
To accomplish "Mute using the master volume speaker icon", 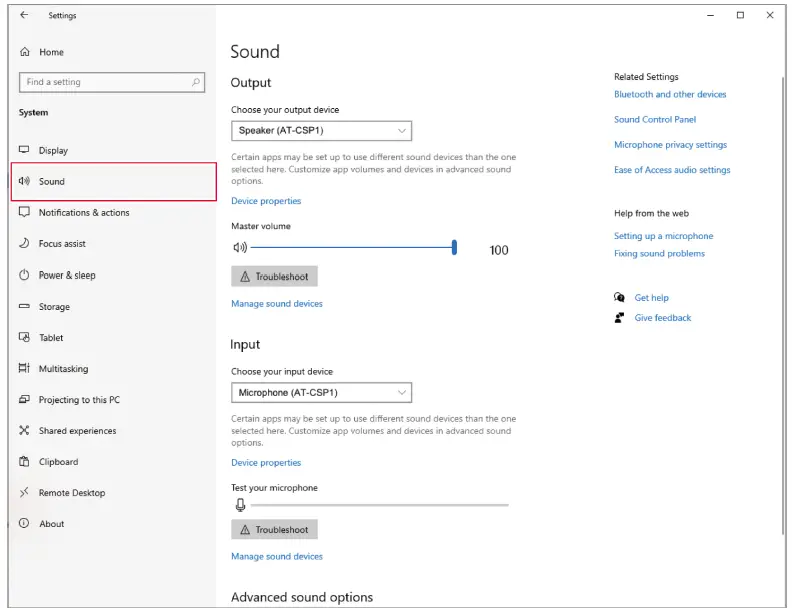I will (x=239, y=248).
